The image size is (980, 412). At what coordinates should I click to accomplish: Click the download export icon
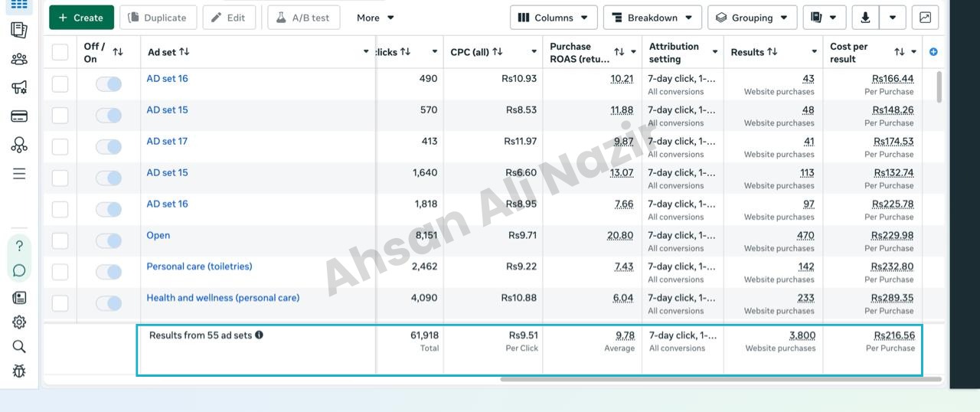point(865,18)
